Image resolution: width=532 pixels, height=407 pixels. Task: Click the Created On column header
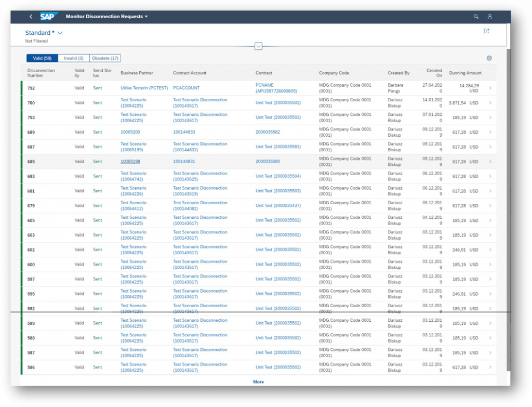click(x=434, y=73)
